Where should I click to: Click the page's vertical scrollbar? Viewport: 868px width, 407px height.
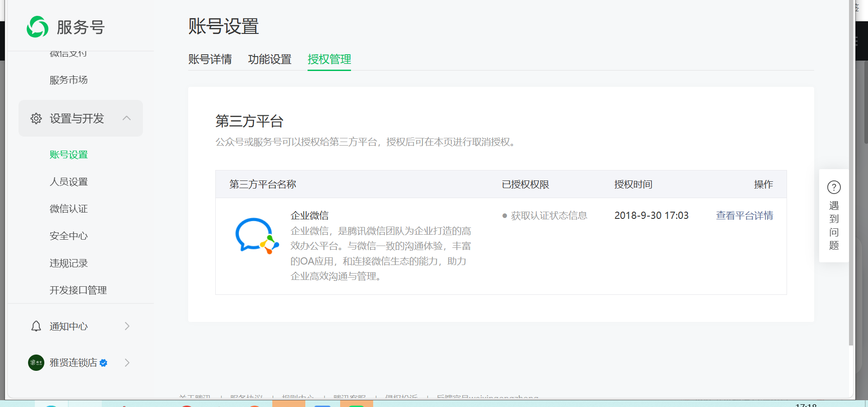click(x=851, y=172)
